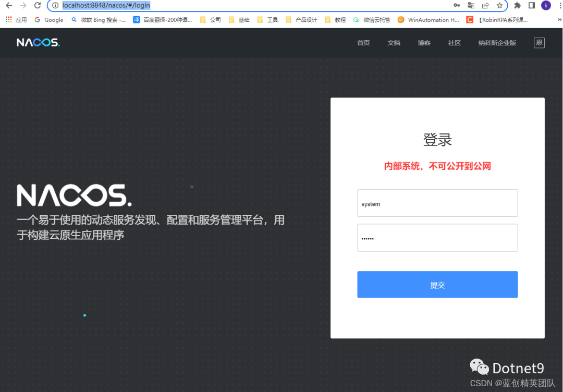Open the saved password key icon

point(457,5)
